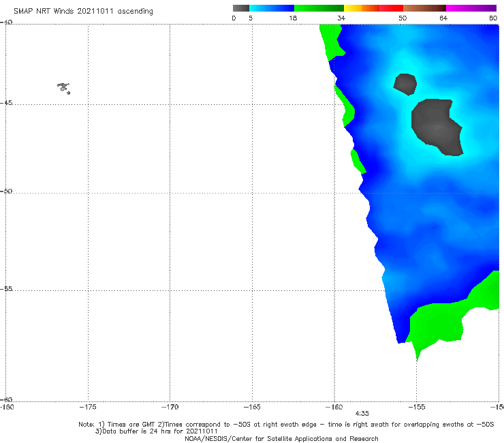
Task: Click the longitude label '-160'
Action: [x=334, y=408]
